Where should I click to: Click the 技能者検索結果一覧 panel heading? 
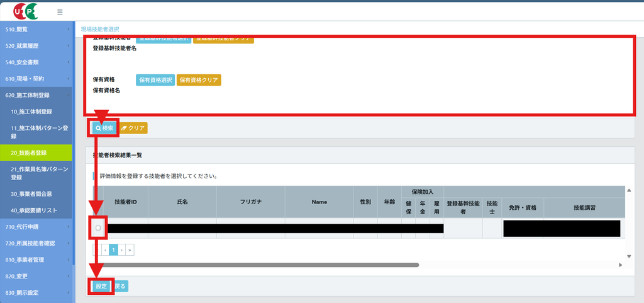point(118,156)
